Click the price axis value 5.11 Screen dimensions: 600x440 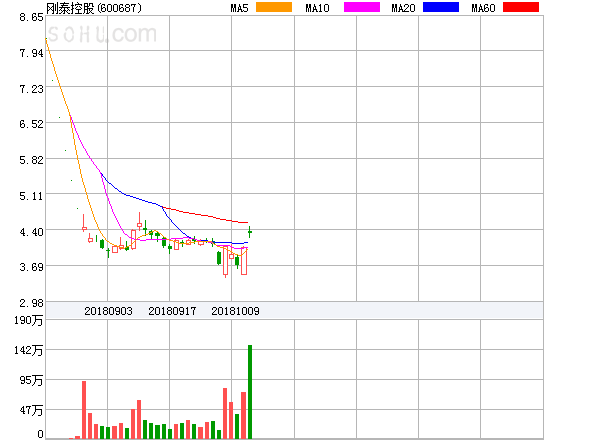(x=31, y=196)
